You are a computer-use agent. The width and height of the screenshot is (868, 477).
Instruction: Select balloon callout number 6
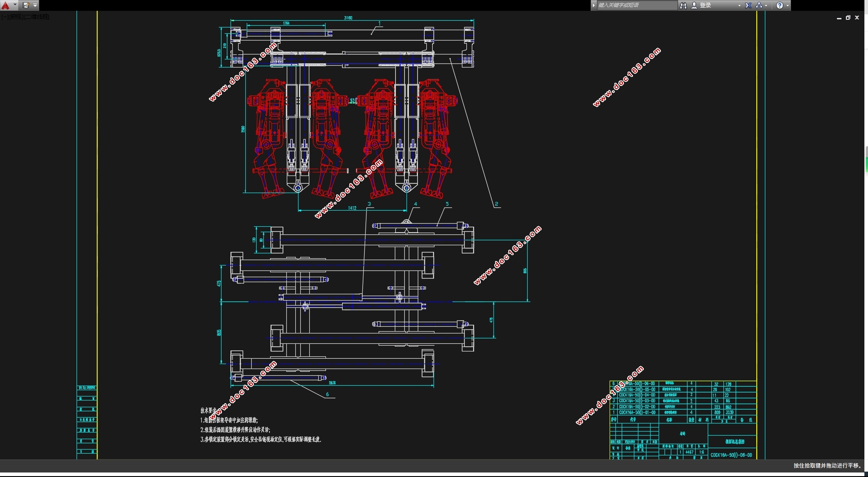(327, 394)
